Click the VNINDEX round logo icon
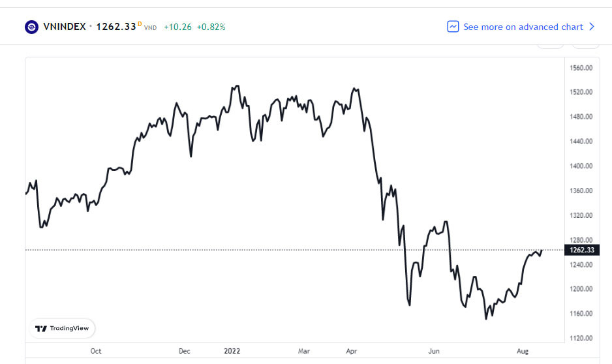This screenshot has width=612, height=364. 31,27
